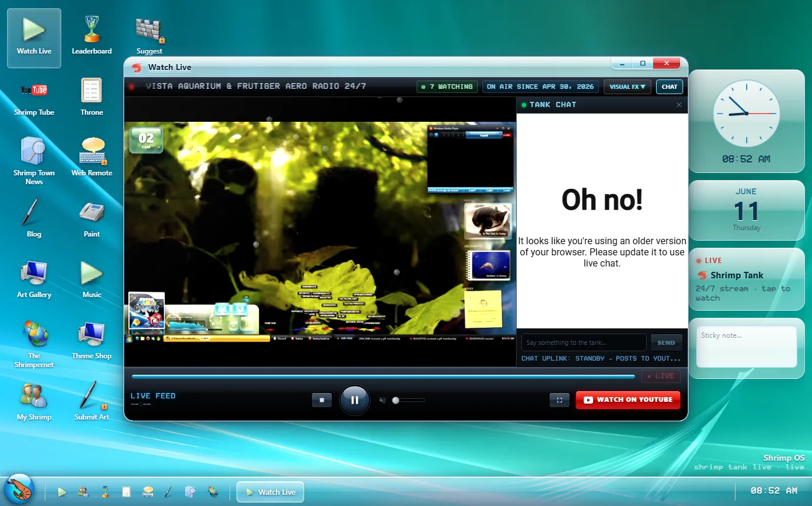
Task: Click WATCH ON YOUTUBE button
Action: tap(628, 400)
